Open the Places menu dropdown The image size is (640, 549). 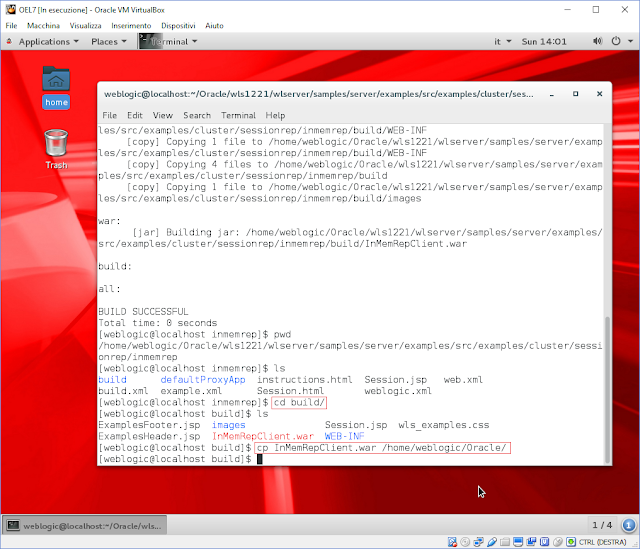click(109, 42)
